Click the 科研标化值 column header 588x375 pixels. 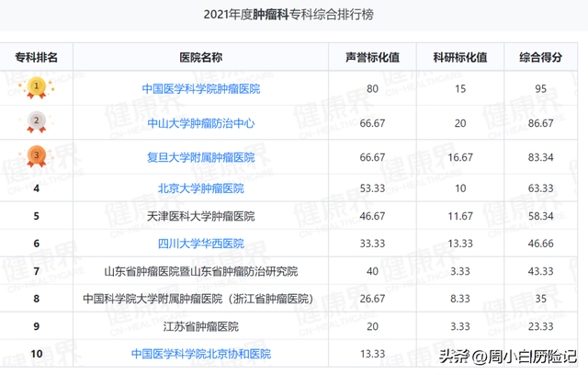(x=460, y=57)
